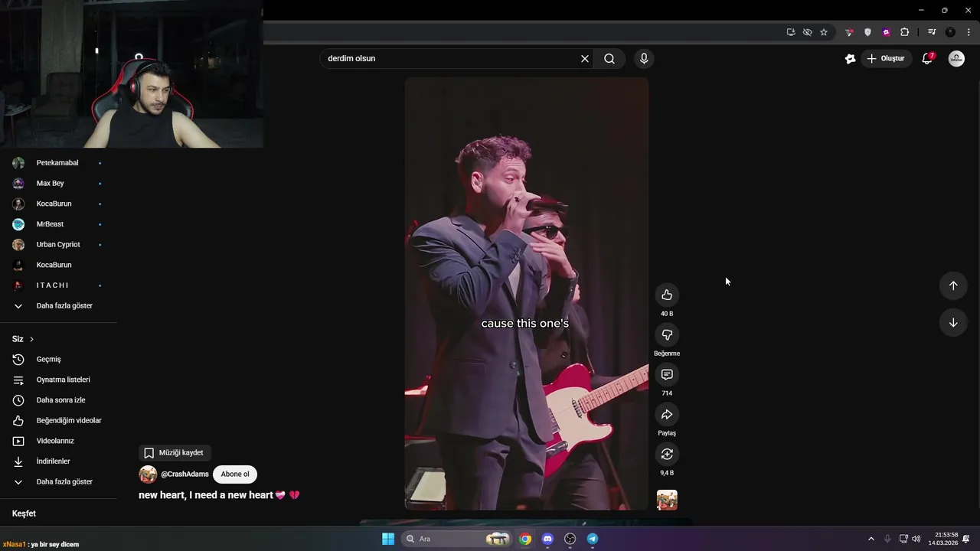Click the Keşfet section heading
Image resolution: width=980 pixels, height=551 pixels.
[x=24, y=514]
